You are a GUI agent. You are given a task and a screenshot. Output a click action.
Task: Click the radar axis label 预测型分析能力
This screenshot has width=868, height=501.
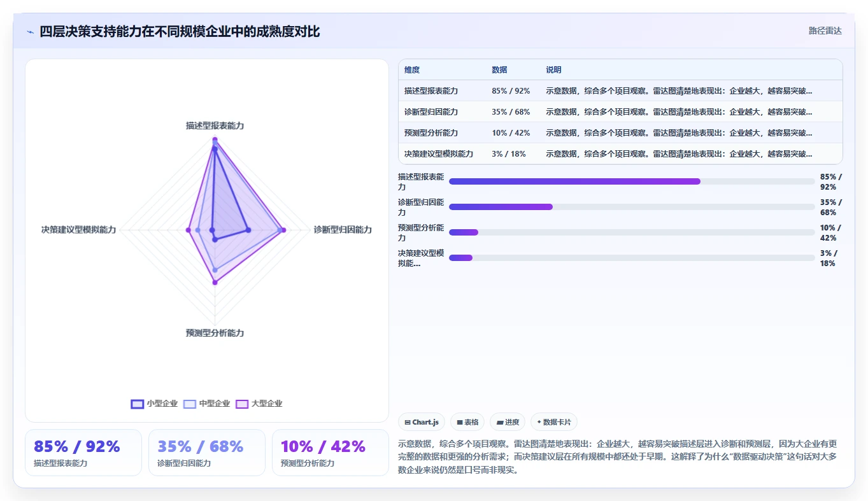click(215, 333)
